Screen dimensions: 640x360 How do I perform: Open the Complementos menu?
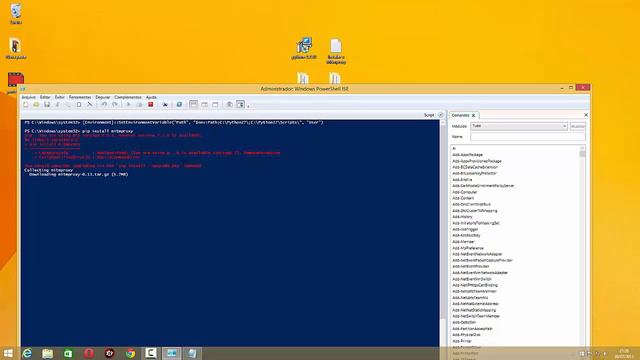tap(128, 97)
